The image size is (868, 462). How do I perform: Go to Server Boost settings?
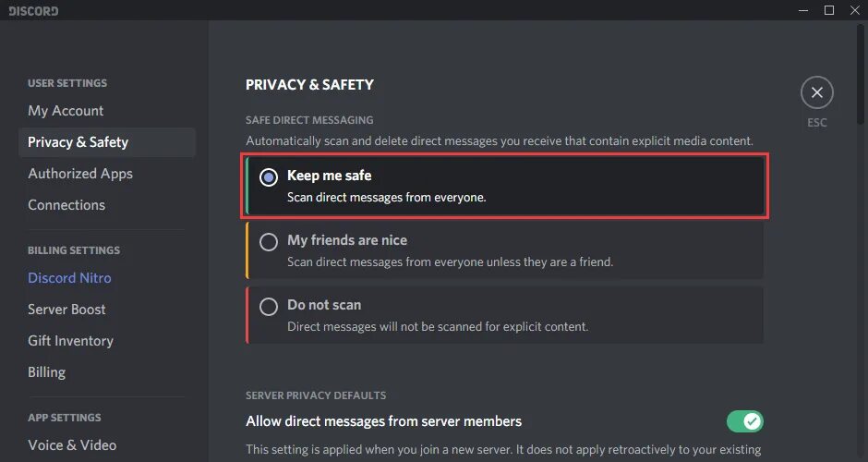[x=66, y=310]
